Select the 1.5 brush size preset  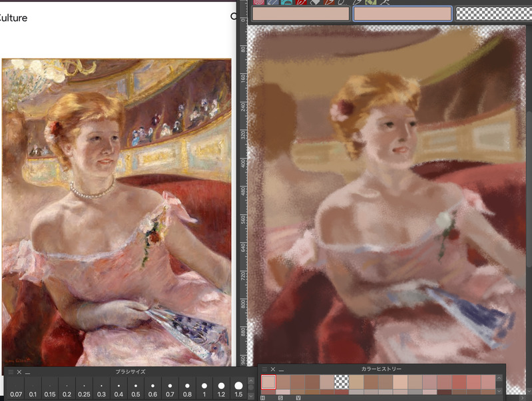point(238,388)
